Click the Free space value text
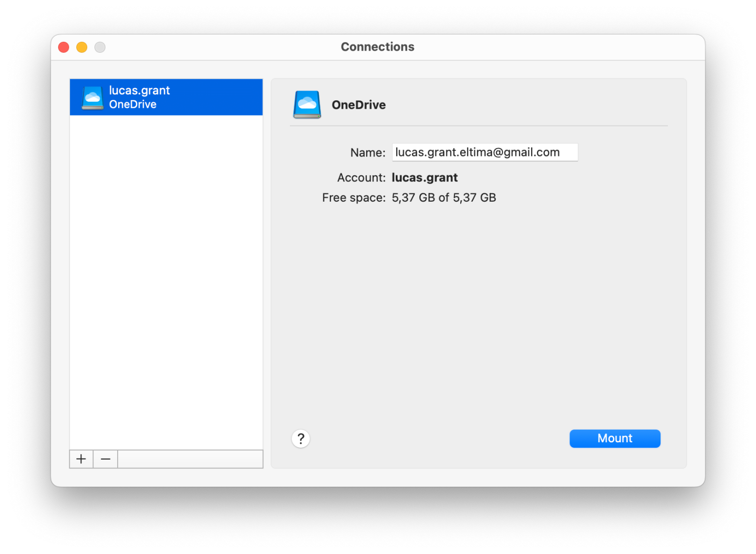The image size is (756, 554). click(444, 197)
